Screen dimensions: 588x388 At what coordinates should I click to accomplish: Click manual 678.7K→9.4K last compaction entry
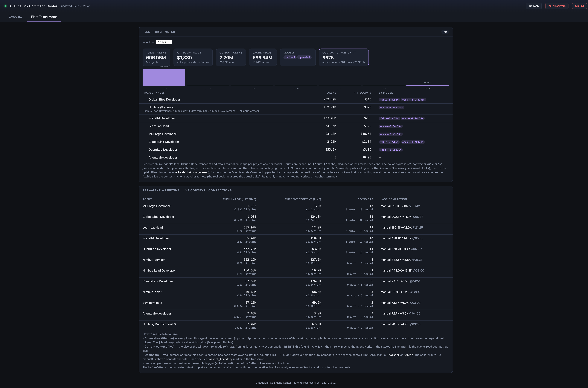point(401,249)
